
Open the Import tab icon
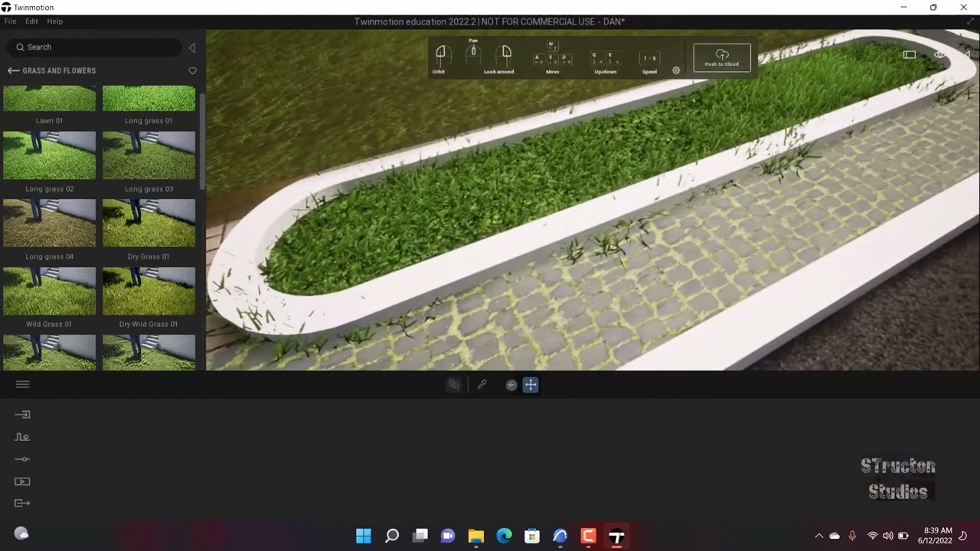tap(22, 415)
